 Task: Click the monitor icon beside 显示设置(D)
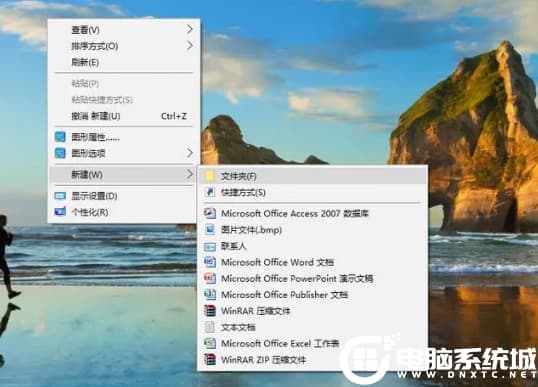click(x=60, y=196)
